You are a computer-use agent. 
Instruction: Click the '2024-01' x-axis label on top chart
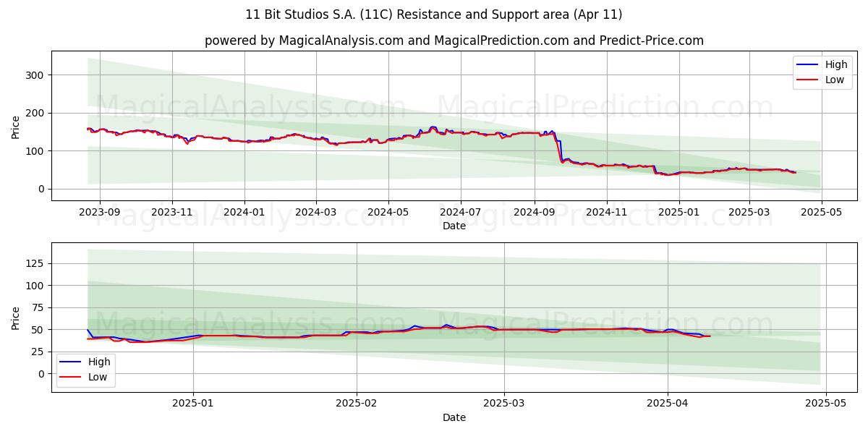click(244, 212)
